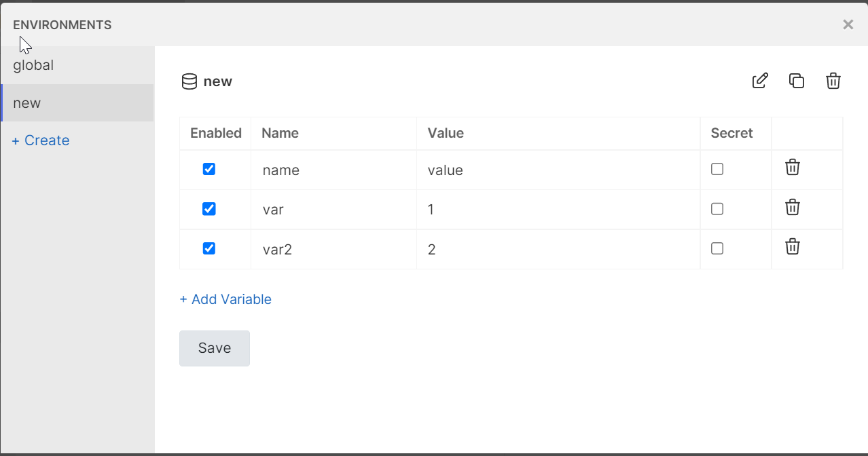
Task: Uncheck Enabled for 'var2'
Action: coord(209,248)
